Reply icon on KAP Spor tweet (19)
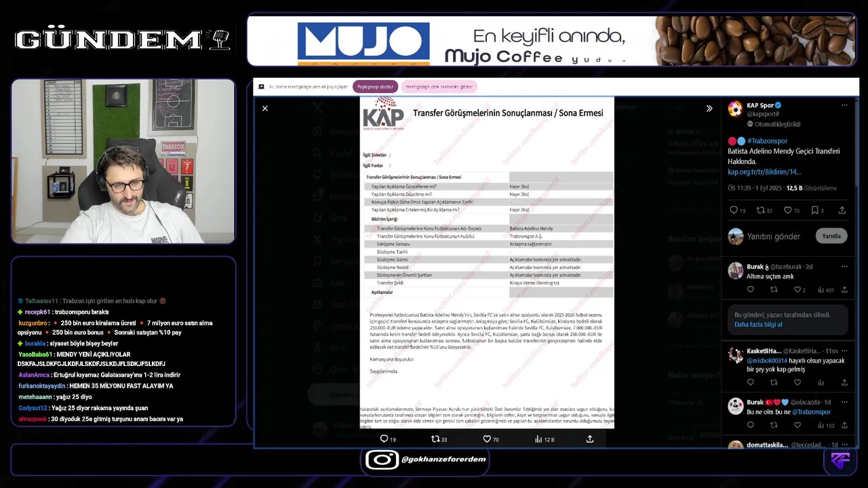The width and height of the screenshot is (868, 488). coord(733,210)
